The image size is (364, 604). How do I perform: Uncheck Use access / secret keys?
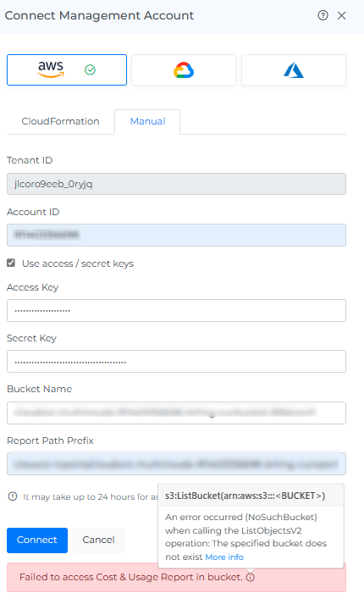[11, 263]
